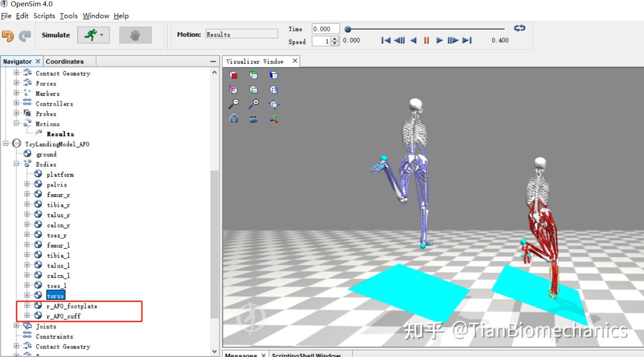
Task: Collapse the Motions node
Action: (17, 124)
